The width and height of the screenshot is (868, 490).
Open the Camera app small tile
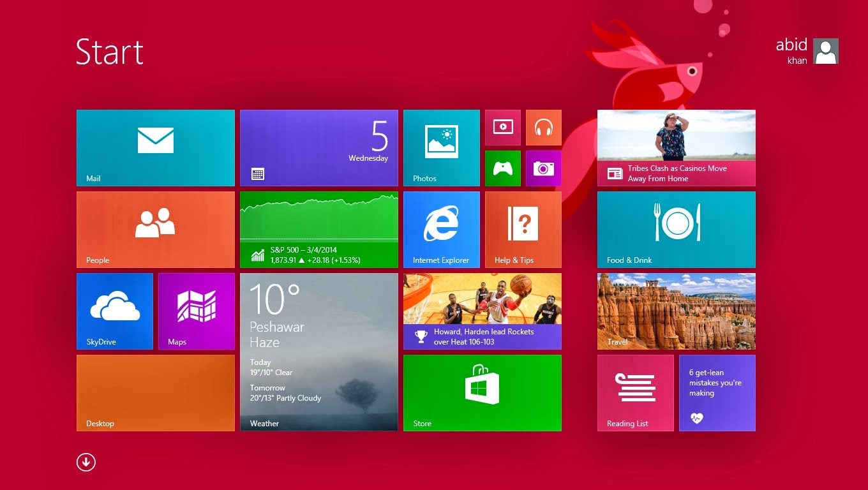point(544,168)
